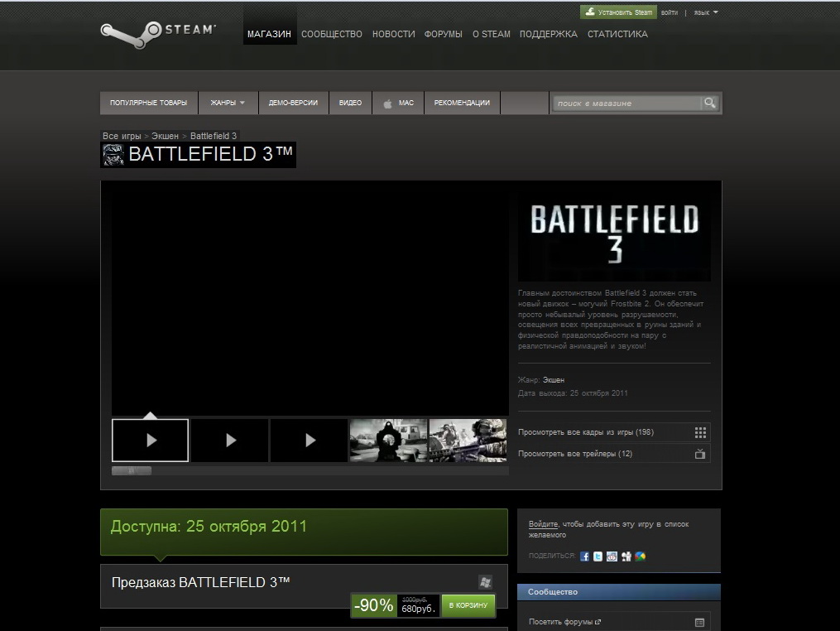Share on Twitter

tap(598, 556)
